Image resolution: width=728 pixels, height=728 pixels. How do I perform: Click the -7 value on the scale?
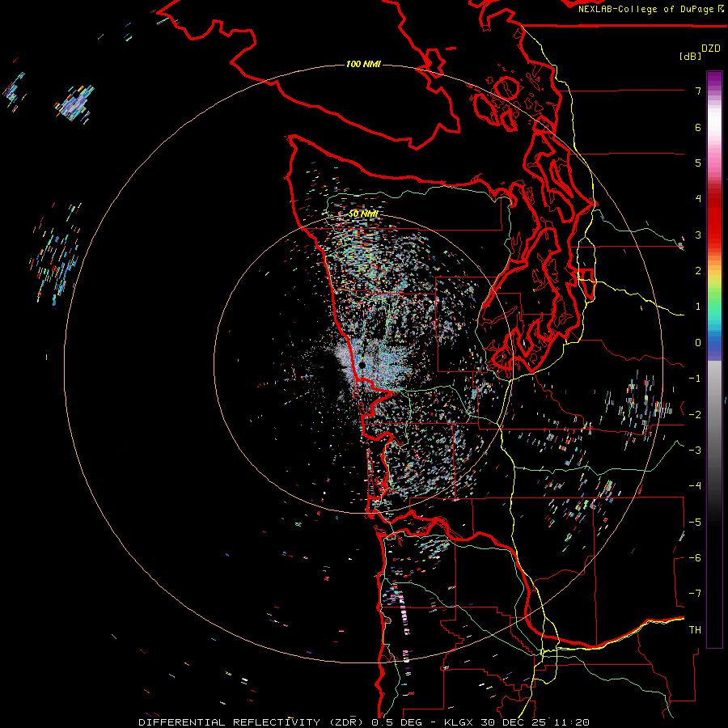tap(695, 594)
